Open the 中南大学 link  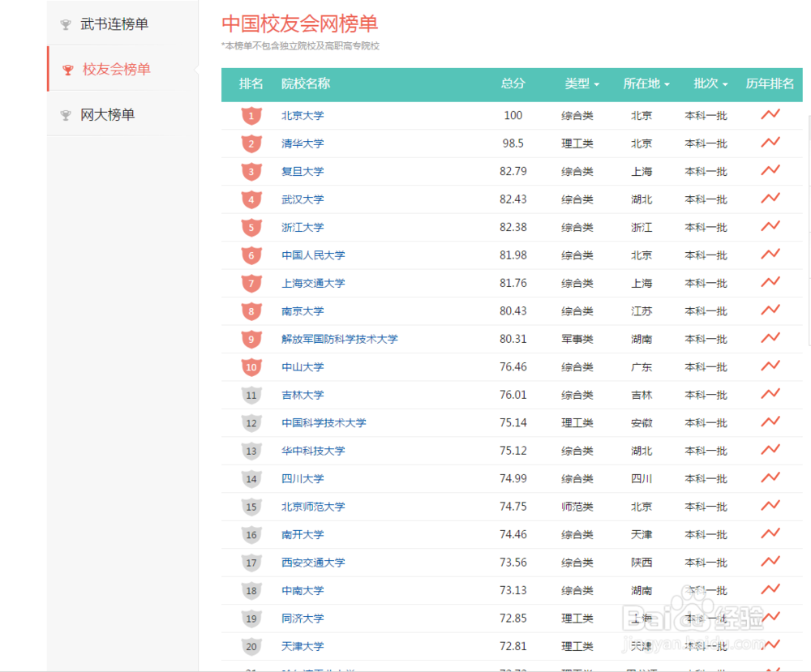point(303,590)
